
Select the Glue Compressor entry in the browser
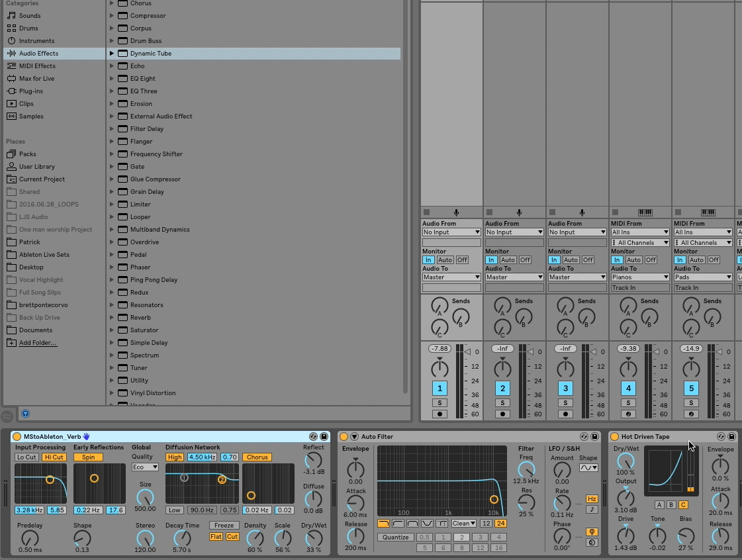(x=155, y=179)
